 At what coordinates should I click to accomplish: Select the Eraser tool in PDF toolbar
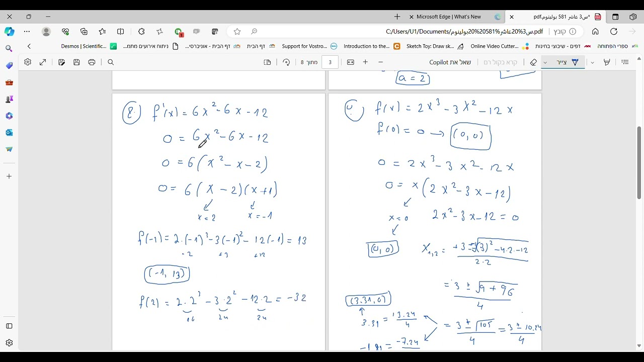534,62
